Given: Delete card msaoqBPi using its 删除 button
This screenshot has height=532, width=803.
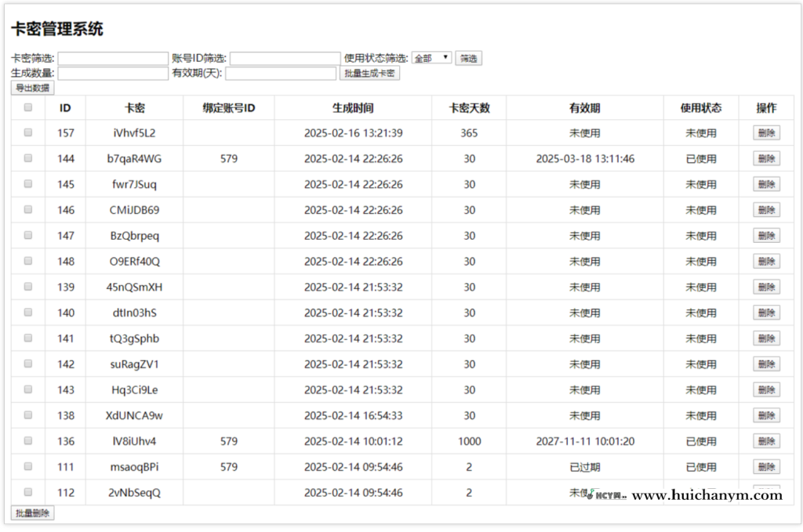Looking at the screenshot, I should click(x=765, y=467).
